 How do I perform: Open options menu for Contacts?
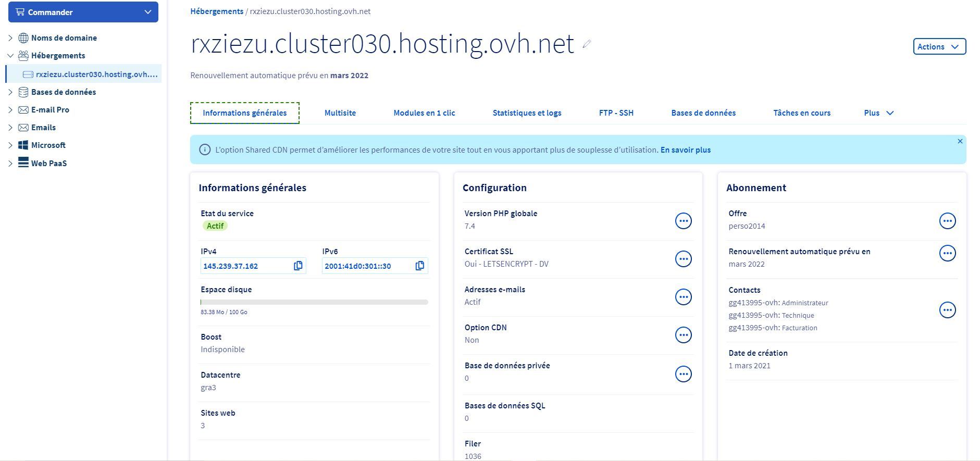947,310
